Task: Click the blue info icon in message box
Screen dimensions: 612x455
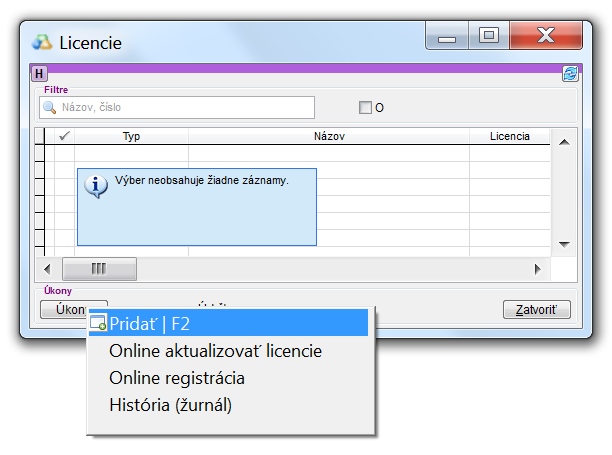Action: pos(97,186)
